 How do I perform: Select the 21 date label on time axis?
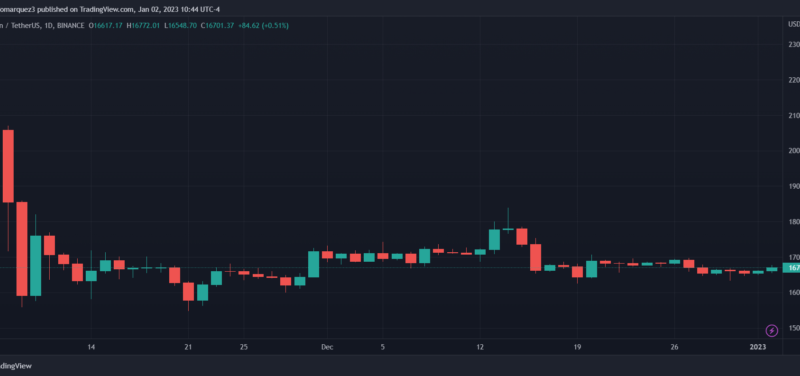point(188,347)
